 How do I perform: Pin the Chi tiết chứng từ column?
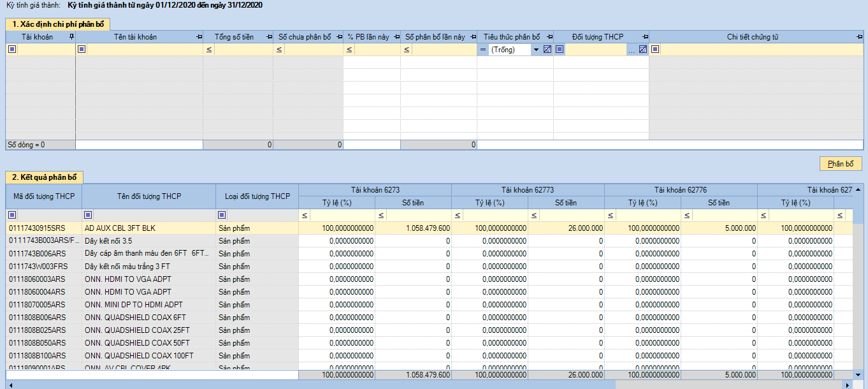[860, 37]
